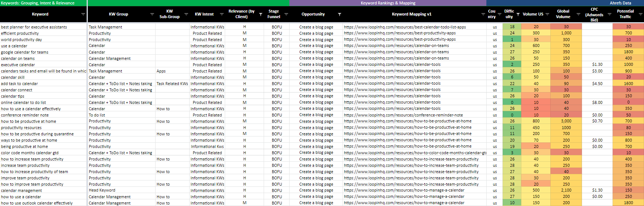Select the 'calendar skill' keyword cell

pyautogui.click(x=43, y=77)
